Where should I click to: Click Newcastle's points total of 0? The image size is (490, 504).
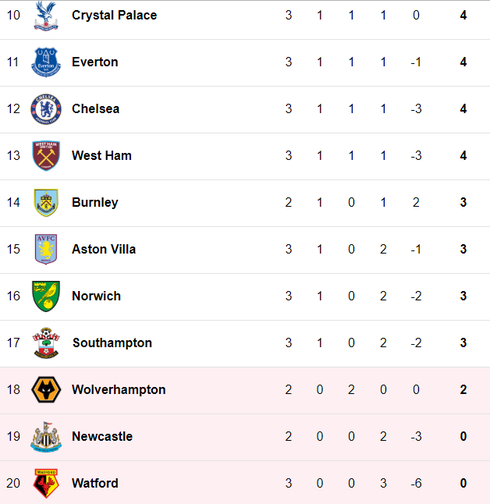pyautogui.click(x=463, y=437)
